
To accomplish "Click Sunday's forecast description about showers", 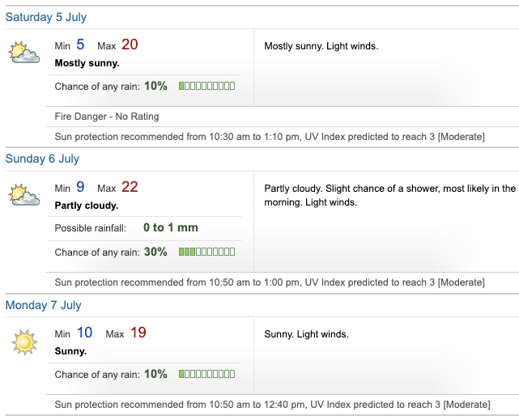I will pyautogui.click(x=389, y=195).
